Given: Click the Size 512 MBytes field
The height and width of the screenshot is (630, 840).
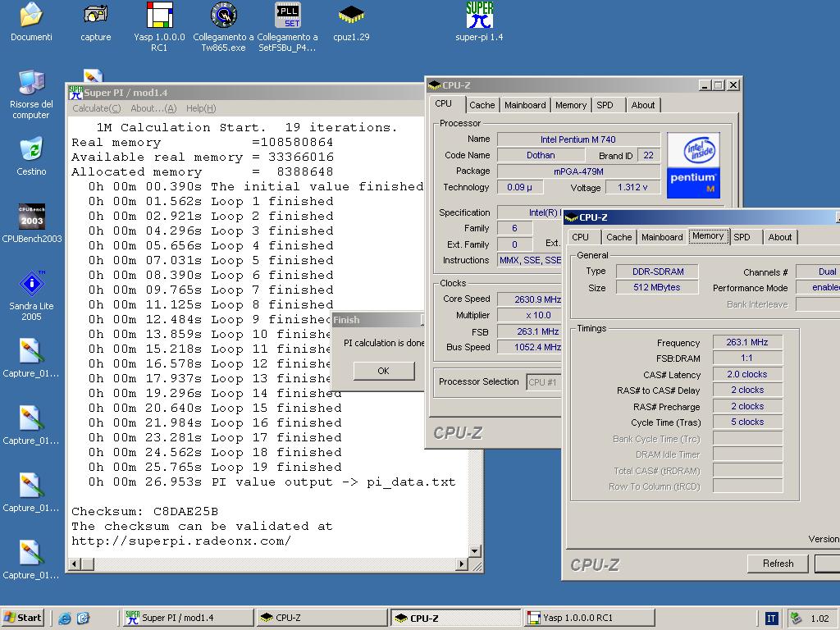Looking at the screenshot, I should pyautogui.click(x=658, y=287).
